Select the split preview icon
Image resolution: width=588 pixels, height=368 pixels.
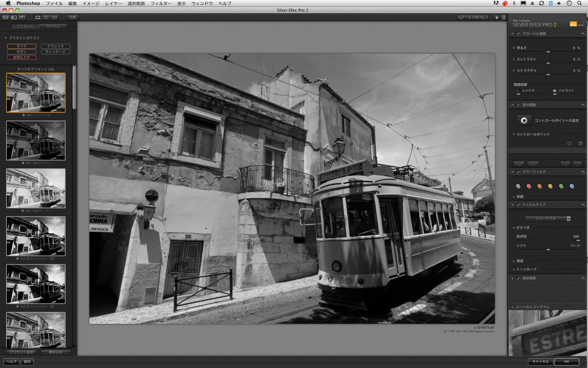click(47, 17)
